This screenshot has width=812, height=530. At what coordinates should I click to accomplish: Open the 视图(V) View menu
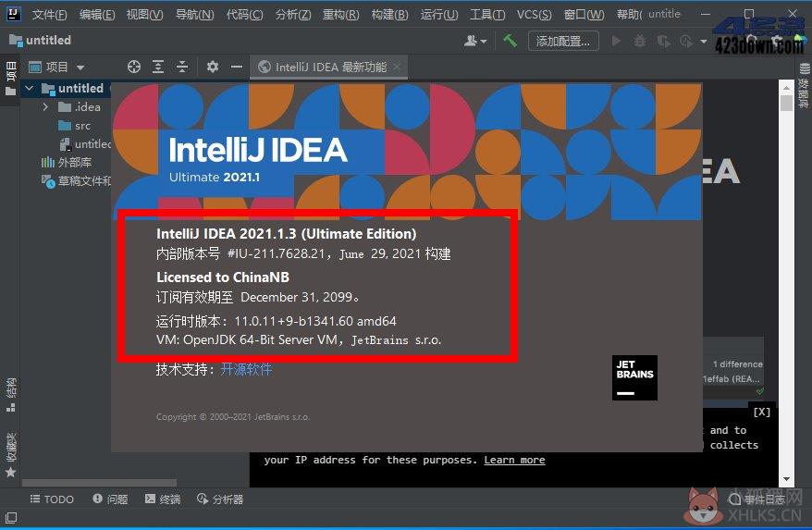point(145,15)
